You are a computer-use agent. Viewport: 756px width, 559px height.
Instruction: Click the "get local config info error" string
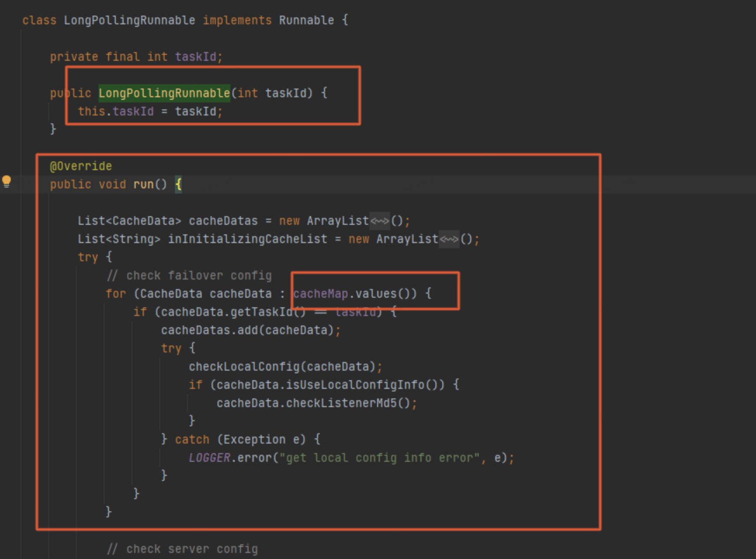coord(379,458)
